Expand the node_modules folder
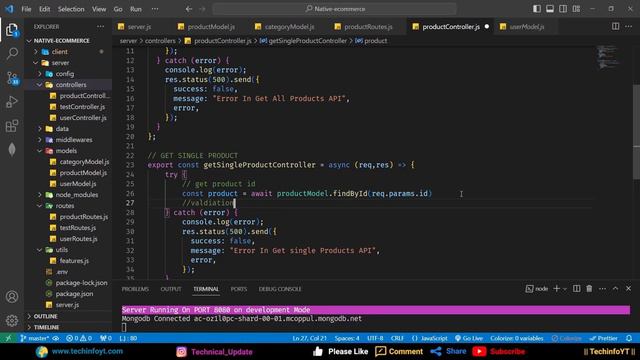The width and height of the screenshot is (640, 360). click(x=40, y=195)
